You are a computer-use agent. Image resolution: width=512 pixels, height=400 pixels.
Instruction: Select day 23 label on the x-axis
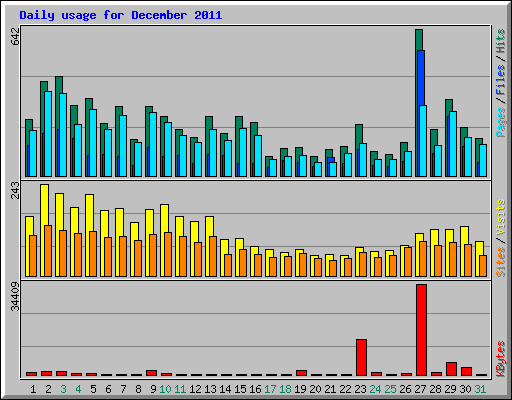pyautogui.click(x=360, y=389)
